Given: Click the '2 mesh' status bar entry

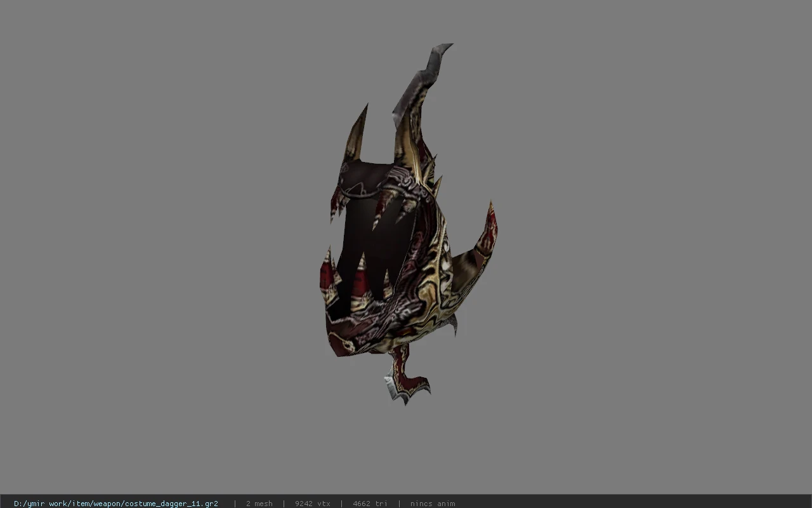Looking at the screenshot, I should pos(259,504).
